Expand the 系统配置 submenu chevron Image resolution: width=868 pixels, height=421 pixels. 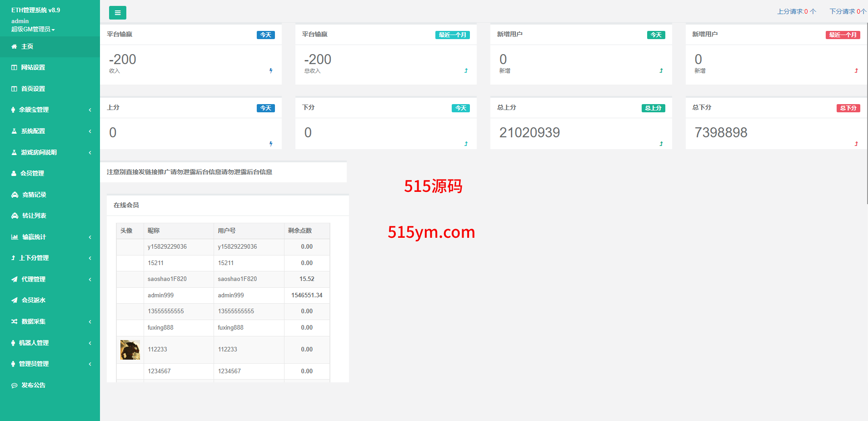[90, 131]
